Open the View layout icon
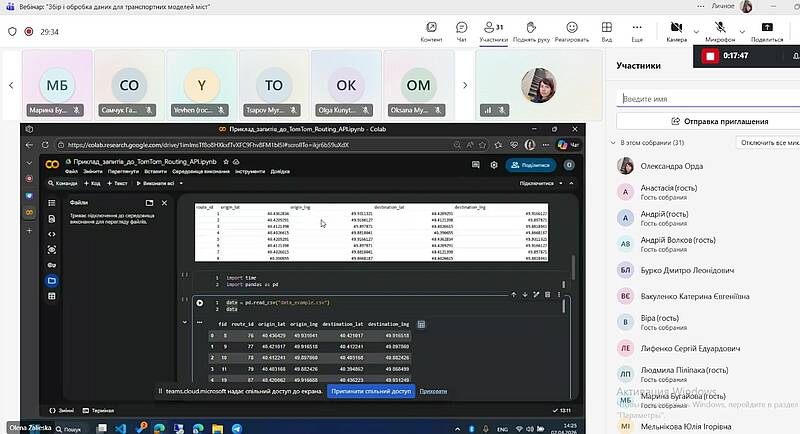Viewport: 800px width, 434px height. point(607,30)
